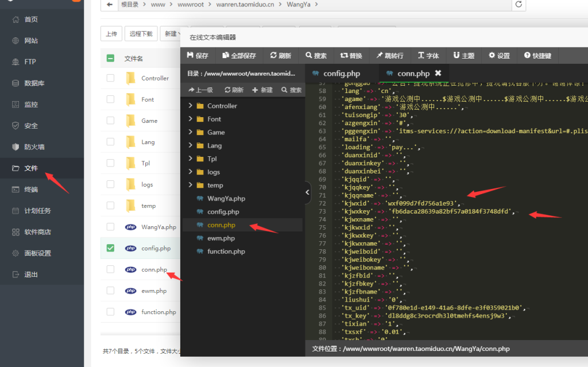This screenshot has width=588, height=367.
Task: Close the conn.php editor tab
Action: (x=438, y=74)
